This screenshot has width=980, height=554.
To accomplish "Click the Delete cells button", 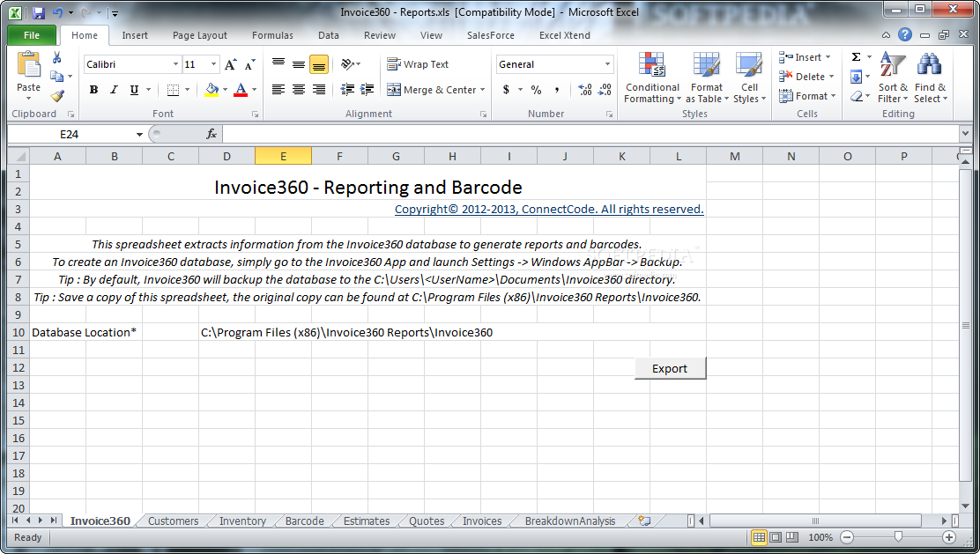I will (807, 77).
